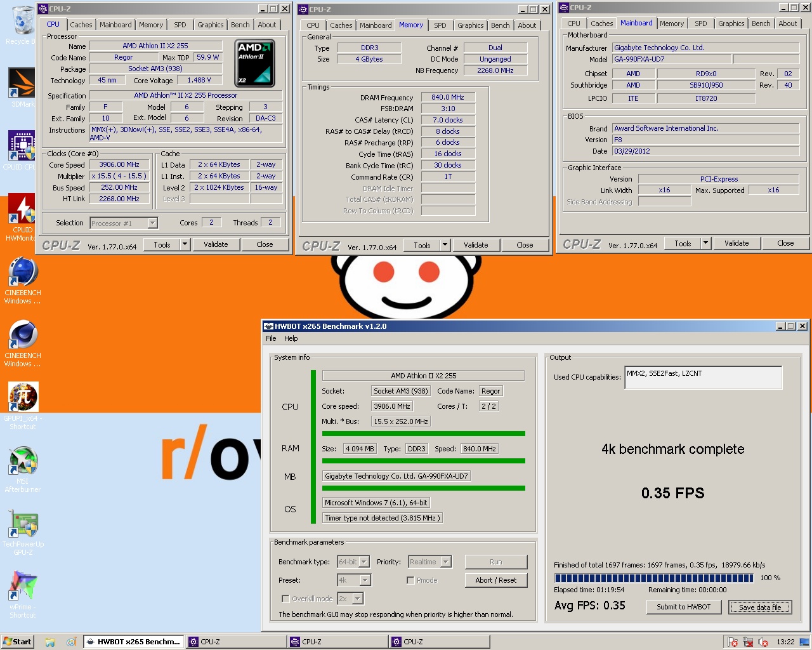The image size is (812, 650).
Task: Click the taskbar clock showing 13:22
Action: coord(785,642)
